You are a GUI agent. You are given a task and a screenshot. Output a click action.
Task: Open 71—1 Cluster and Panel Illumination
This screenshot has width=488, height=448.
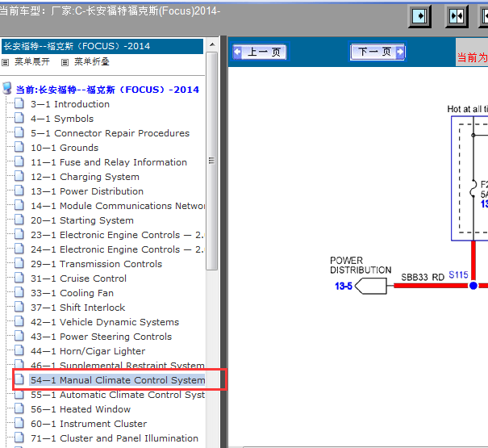pyautogui.click(x=115, y=438)
